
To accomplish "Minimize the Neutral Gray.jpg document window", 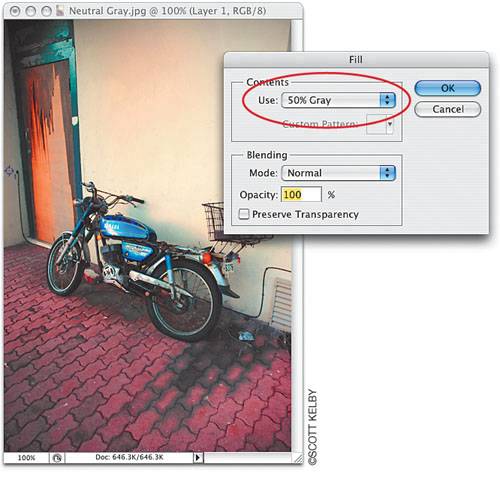I will point(30,11).
